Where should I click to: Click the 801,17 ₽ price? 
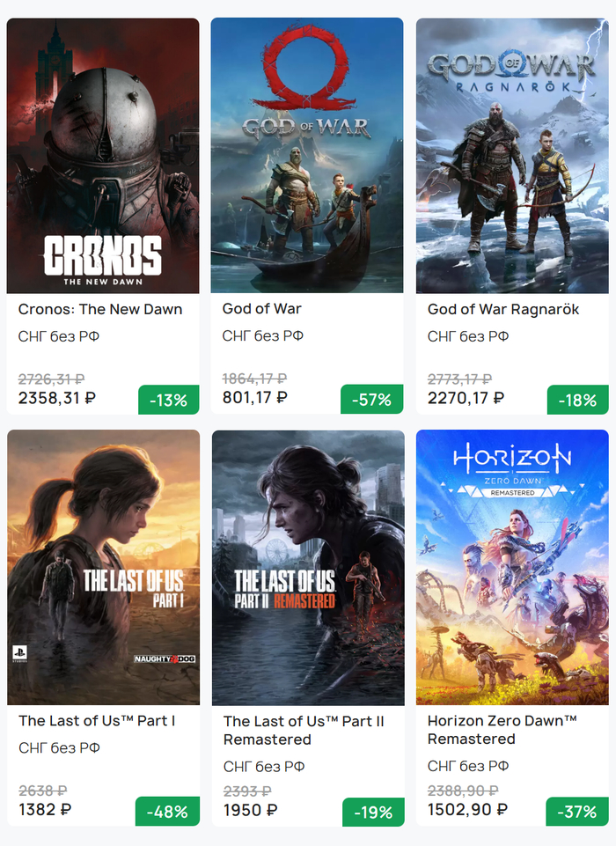(x=254, y=398)
